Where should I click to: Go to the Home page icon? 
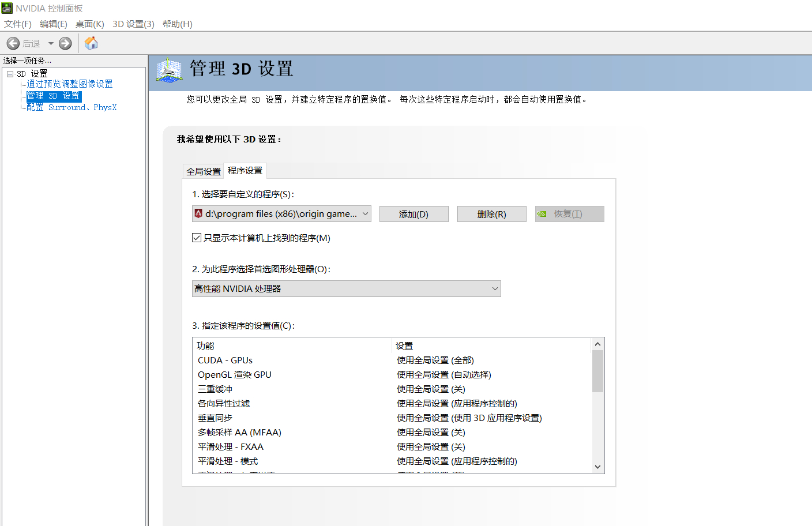(91, 43)
